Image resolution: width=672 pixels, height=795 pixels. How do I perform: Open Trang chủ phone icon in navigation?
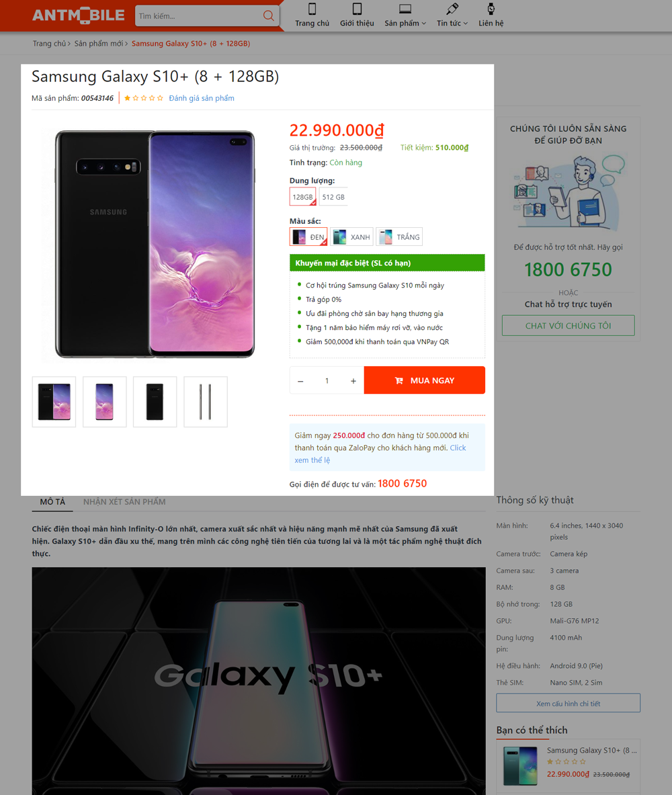pos(312,9)
